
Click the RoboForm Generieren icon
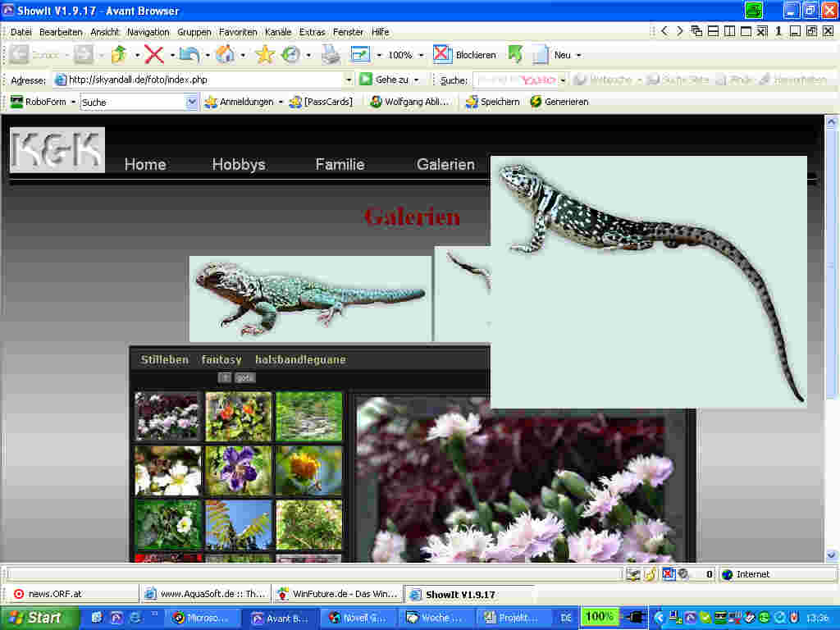point(536,102)
